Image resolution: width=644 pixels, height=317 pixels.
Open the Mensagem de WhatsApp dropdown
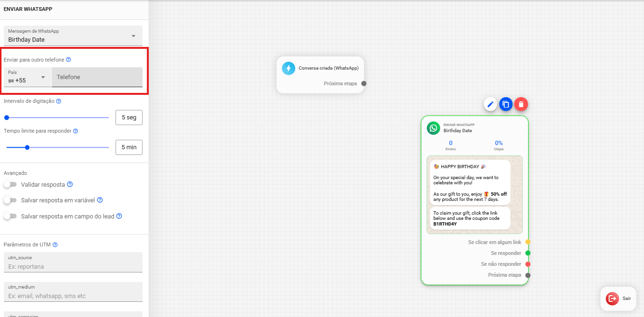point(133,36)
